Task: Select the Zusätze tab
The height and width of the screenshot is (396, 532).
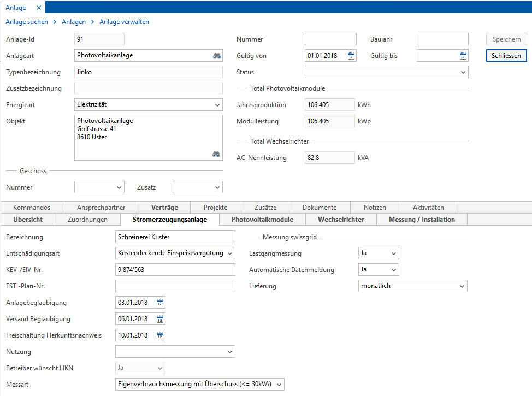Action: click(265, 208)
